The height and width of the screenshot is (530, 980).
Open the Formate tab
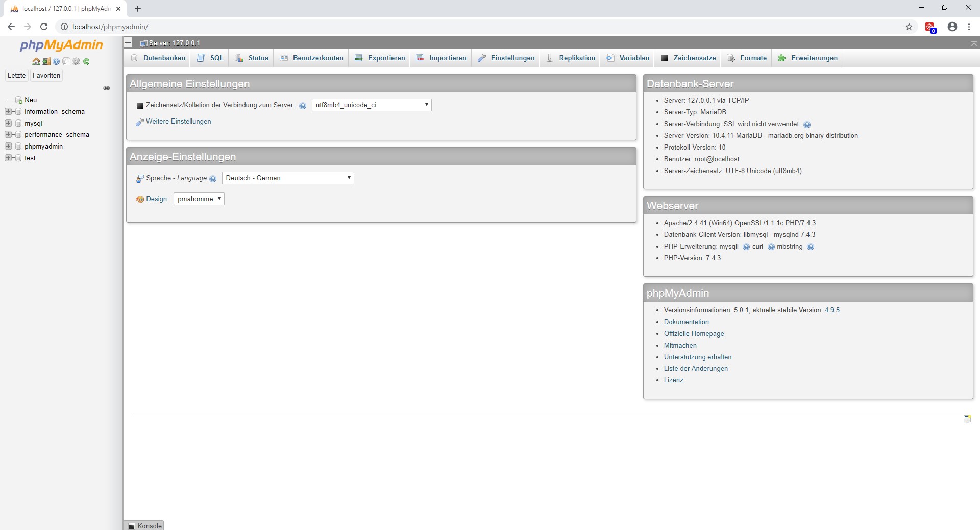747,58
